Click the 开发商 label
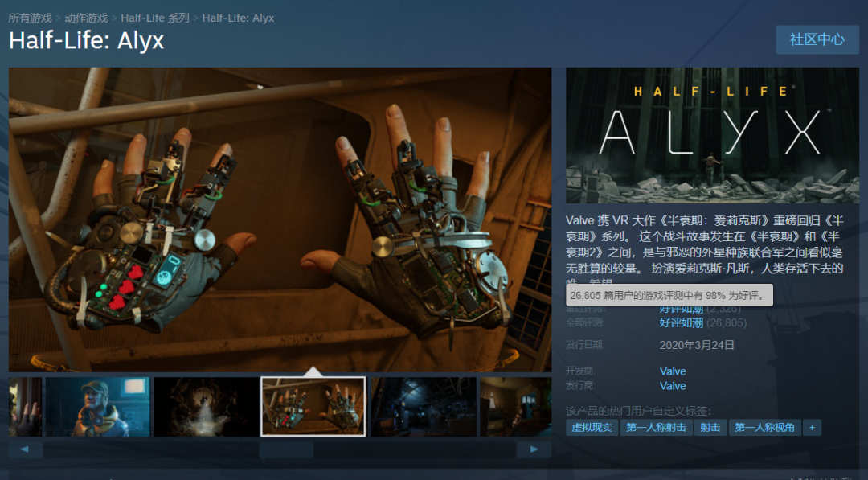Viewport: 868px width, 480px height. point(580,371)
